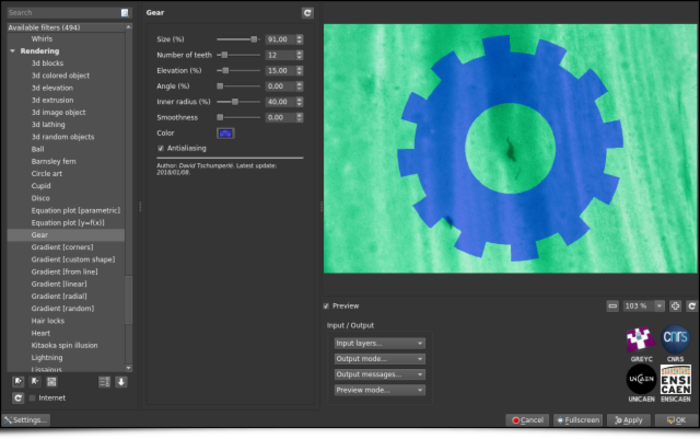Click the Number of teeth value field
This screenshot has height=439, width=700.
[x=277, y=55]
